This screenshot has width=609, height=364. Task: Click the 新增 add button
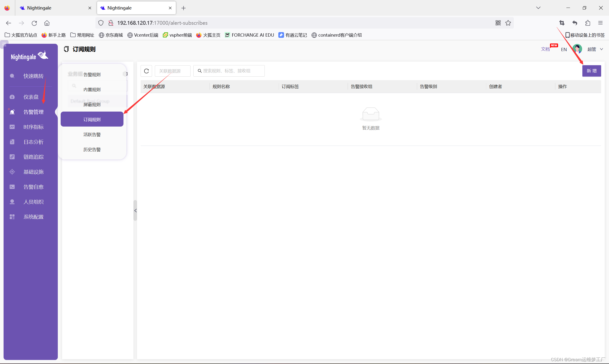[591, 71]
